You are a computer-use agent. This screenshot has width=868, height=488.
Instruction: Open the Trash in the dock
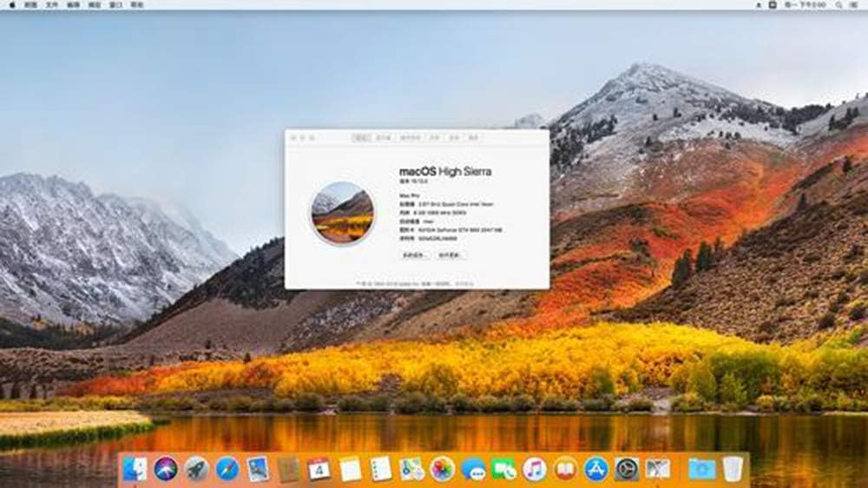click(733, 469)
